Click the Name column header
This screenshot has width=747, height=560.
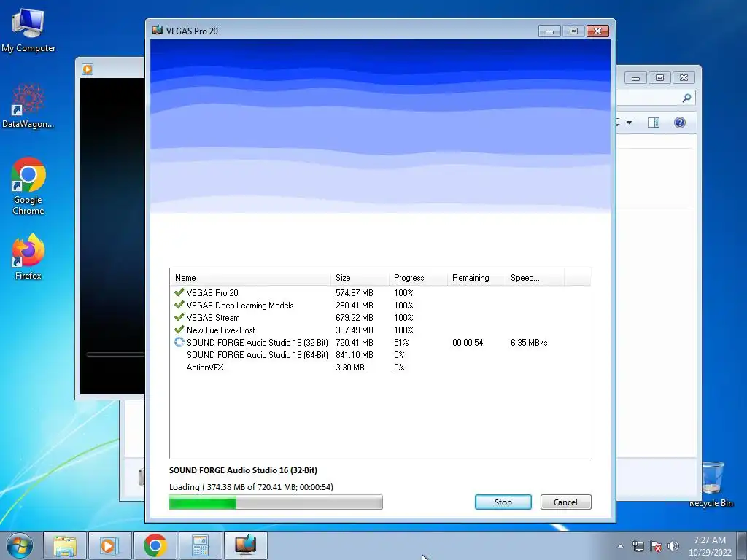pyautogui.click(x=250, y=278)
